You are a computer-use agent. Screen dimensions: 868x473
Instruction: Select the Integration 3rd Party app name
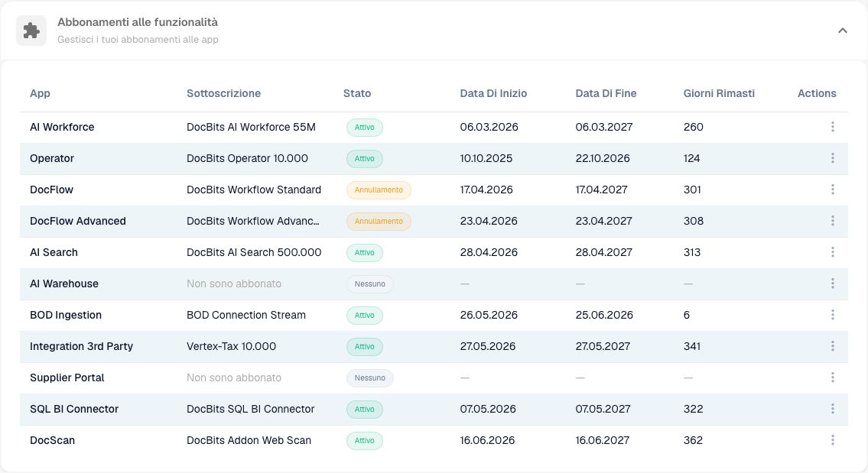(x=81, y=346)
